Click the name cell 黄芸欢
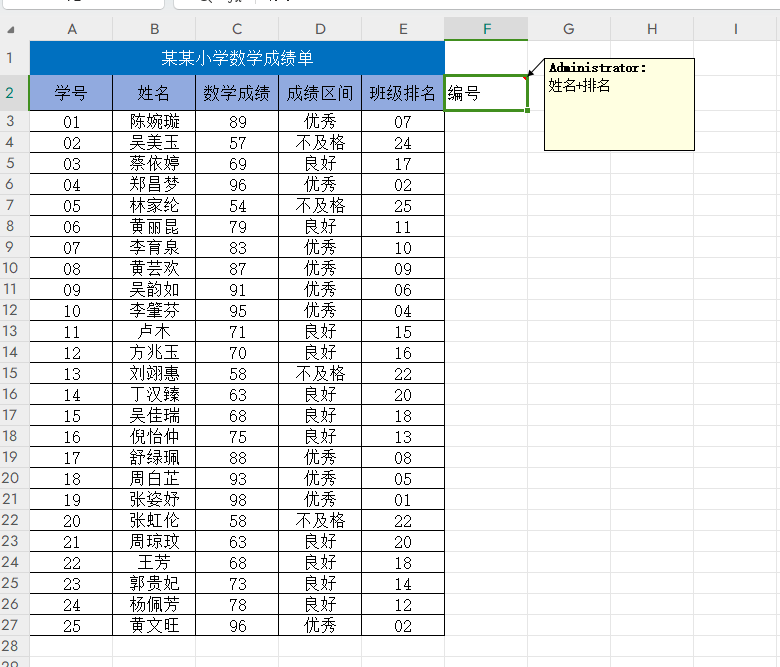 click(x=154, y=269)
